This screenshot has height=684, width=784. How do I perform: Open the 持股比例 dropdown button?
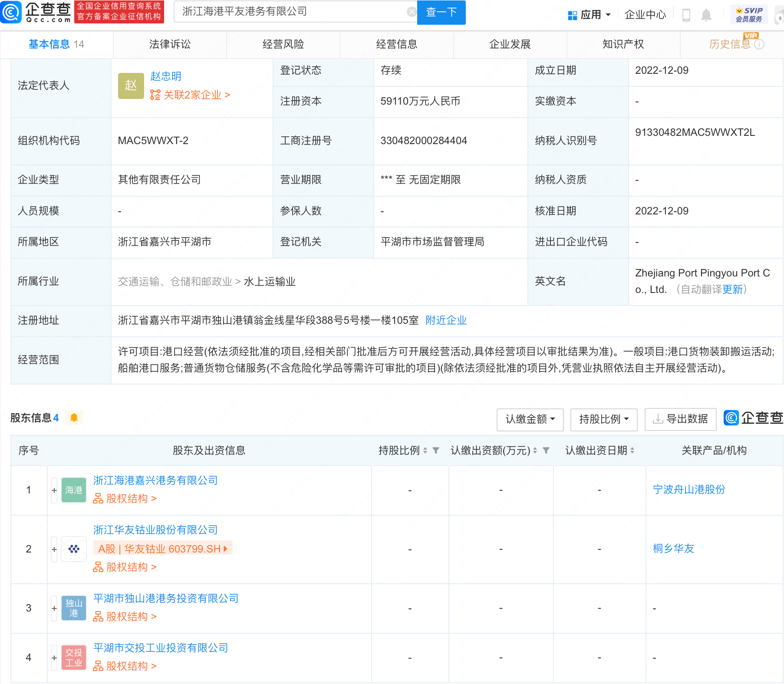click(604, 419)
